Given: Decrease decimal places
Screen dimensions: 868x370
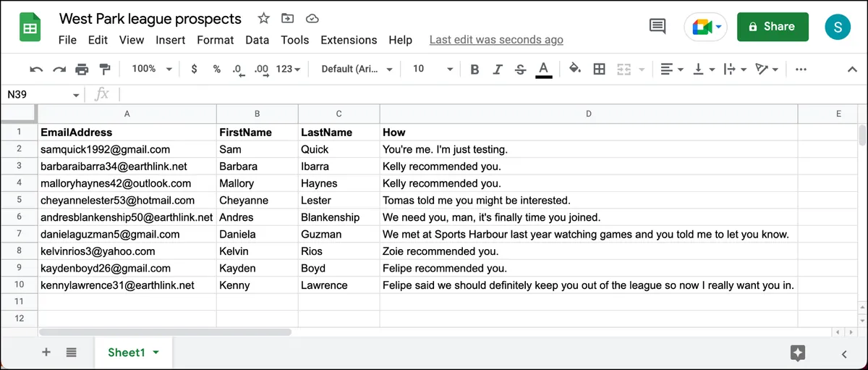Looking at the screenshot, I should [x=237, y=69].
